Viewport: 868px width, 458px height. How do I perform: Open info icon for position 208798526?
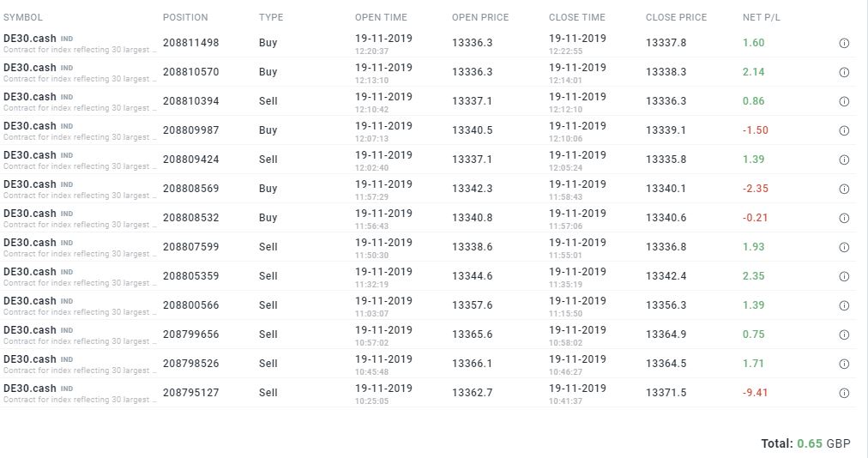click(844, 364)
